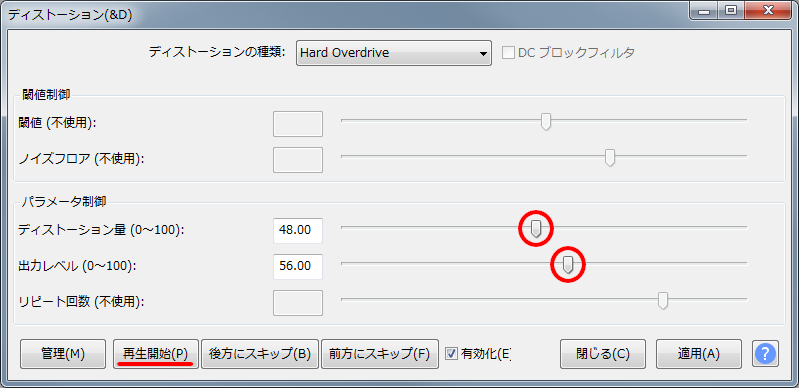This screenshot has width=799, height=388.
Task: Click the 出力レベル slider handle
Action: coord(568,265)
